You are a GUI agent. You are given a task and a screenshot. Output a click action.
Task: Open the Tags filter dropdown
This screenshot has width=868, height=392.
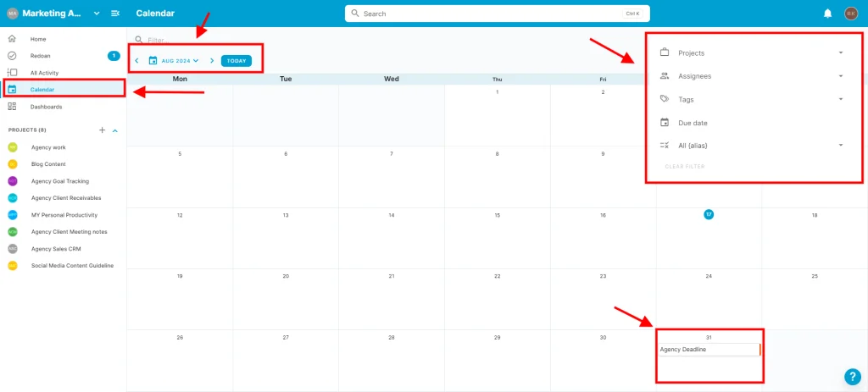point(840,99)
